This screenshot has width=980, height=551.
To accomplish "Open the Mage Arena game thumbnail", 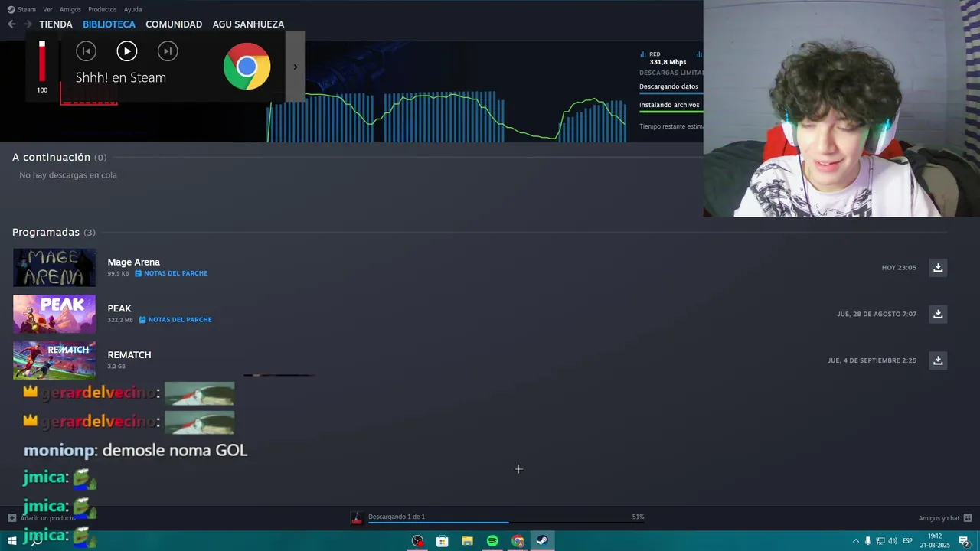I will [54, 267].
